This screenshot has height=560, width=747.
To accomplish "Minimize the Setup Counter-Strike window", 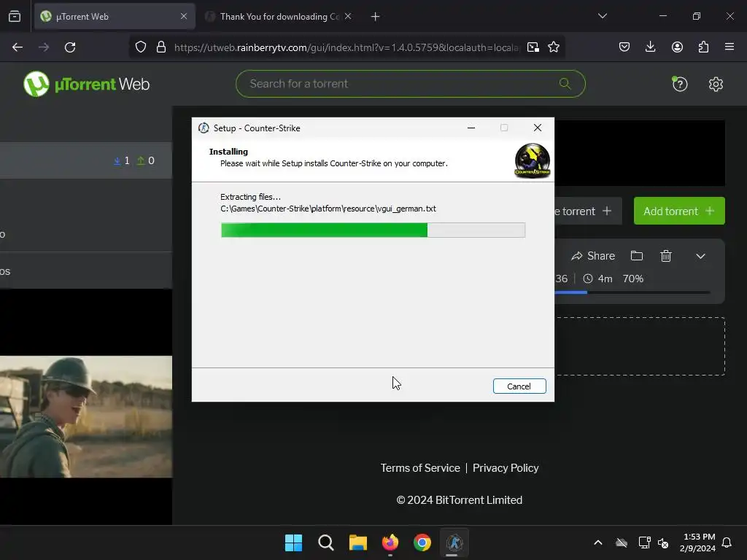I will [471, 128].
